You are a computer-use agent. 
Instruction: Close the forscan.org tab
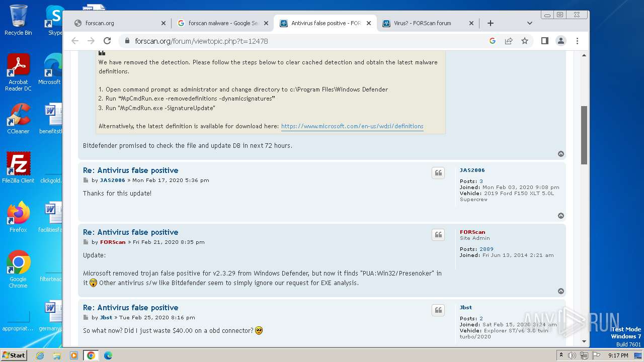163,23
